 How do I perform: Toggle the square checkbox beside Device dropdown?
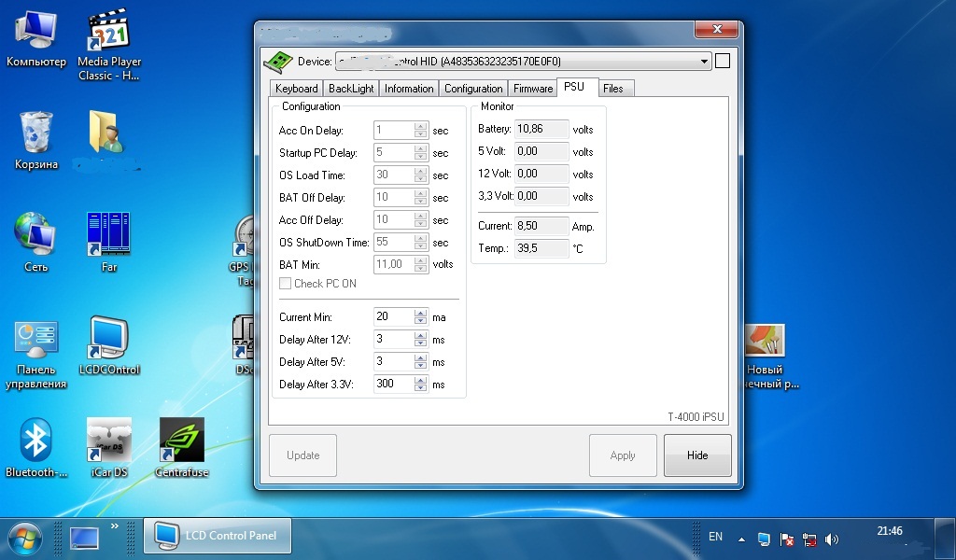[x=722, y=62]
